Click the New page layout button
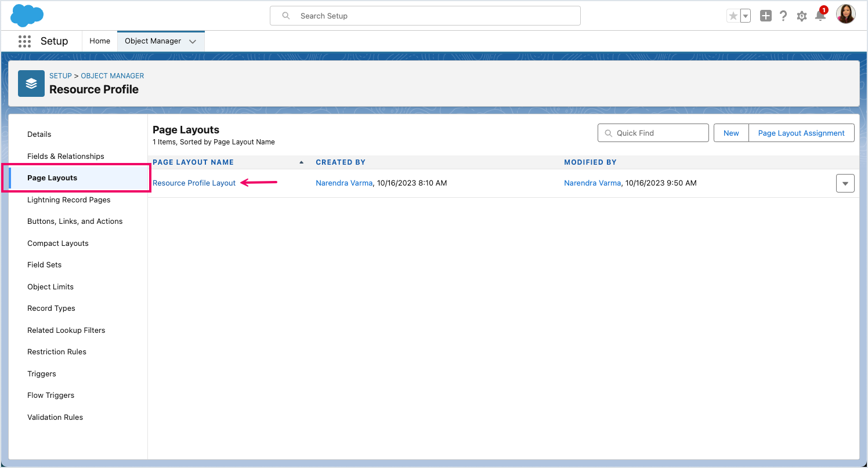The height and width of the screenshot is (468, 868). click(x=731, y=133)
